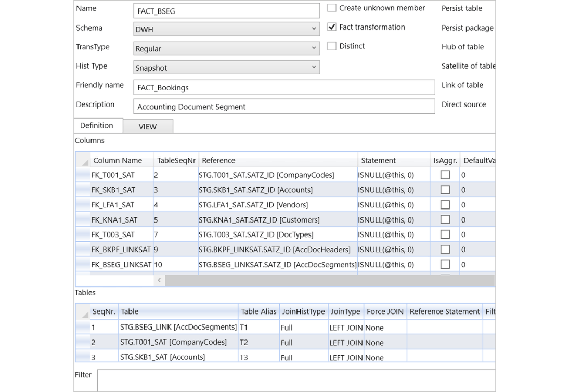569x392 pixels.
Task: Click the left scroll arrow below the Columns grid
Action: (159, 280)
